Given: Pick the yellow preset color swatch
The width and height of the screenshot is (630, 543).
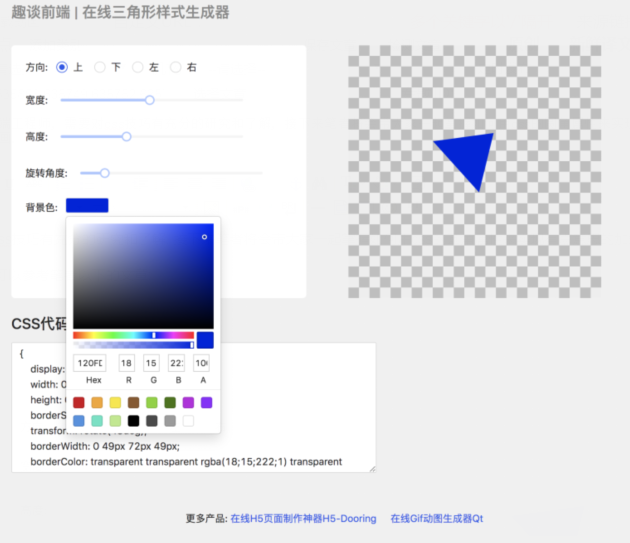Looking at the screenshot, I should click(115, 402).
